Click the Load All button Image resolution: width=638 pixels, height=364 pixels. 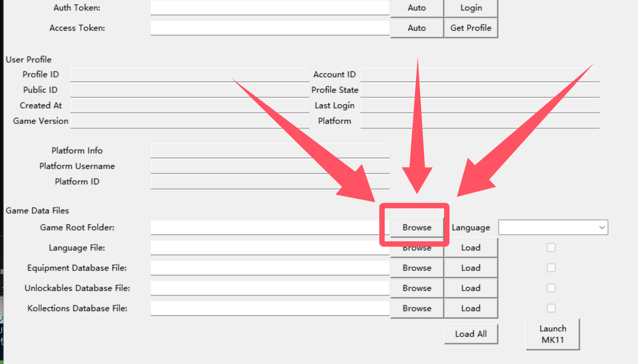(471, 334)
